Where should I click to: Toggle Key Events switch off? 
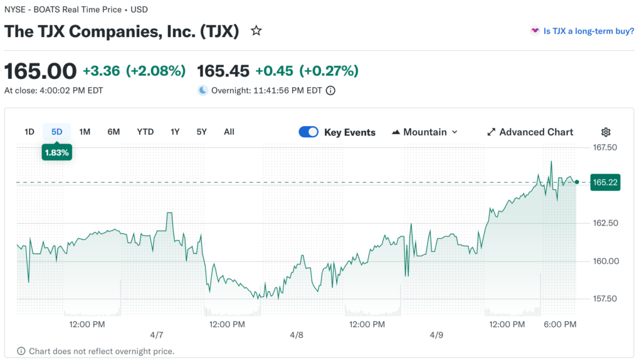[308, 132]
